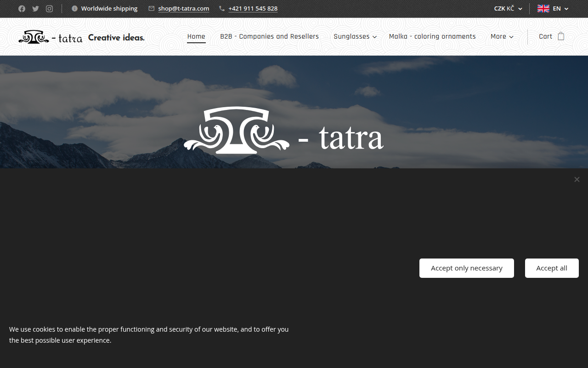588x368 pixels.
Task: Click the Worldwide shipping text
Action: 109,8
